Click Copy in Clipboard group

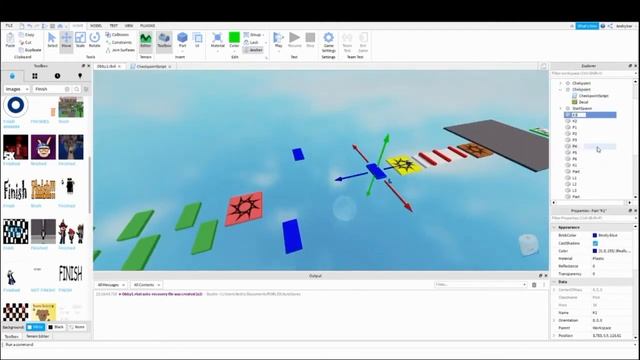click(x=27, y=35)
